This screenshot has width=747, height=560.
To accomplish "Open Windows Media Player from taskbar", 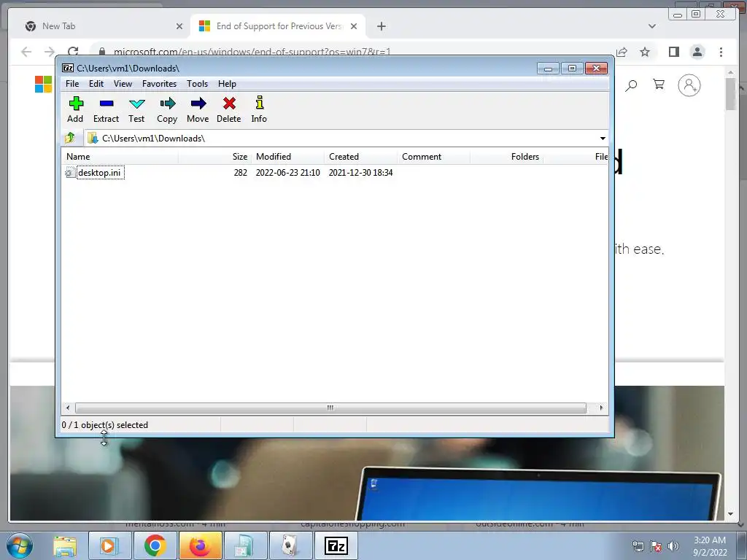I will [x=110, y=545].
